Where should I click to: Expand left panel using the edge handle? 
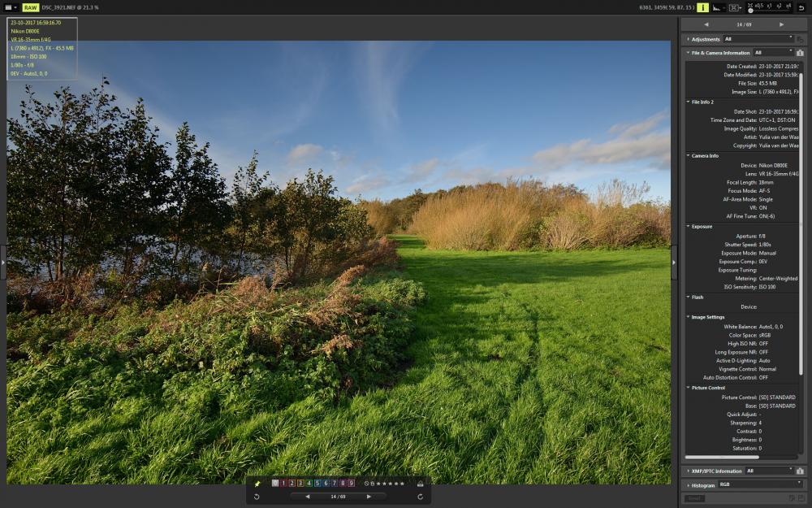pyautogui.click(x=3, y=263)
